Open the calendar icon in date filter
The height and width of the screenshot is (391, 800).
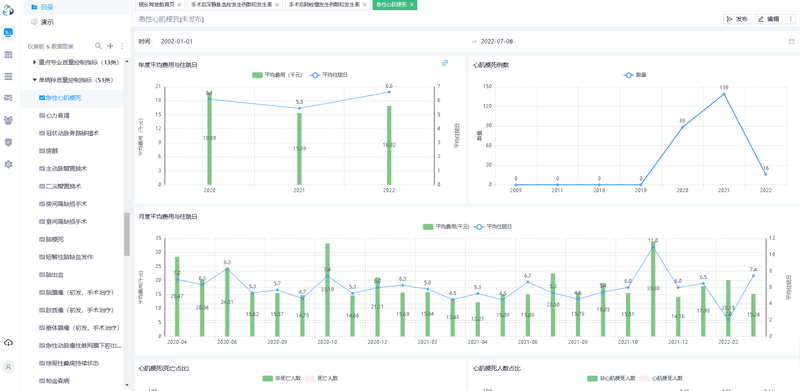(791, 41)
